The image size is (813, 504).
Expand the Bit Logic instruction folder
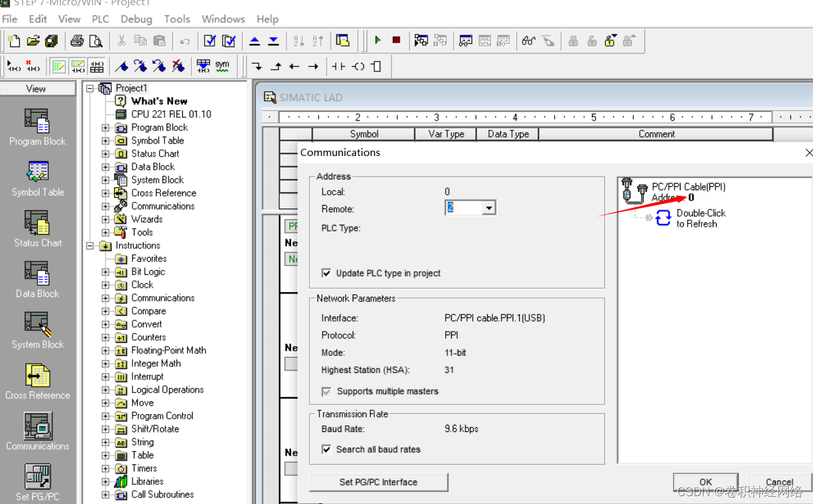(x=106, y=272)
